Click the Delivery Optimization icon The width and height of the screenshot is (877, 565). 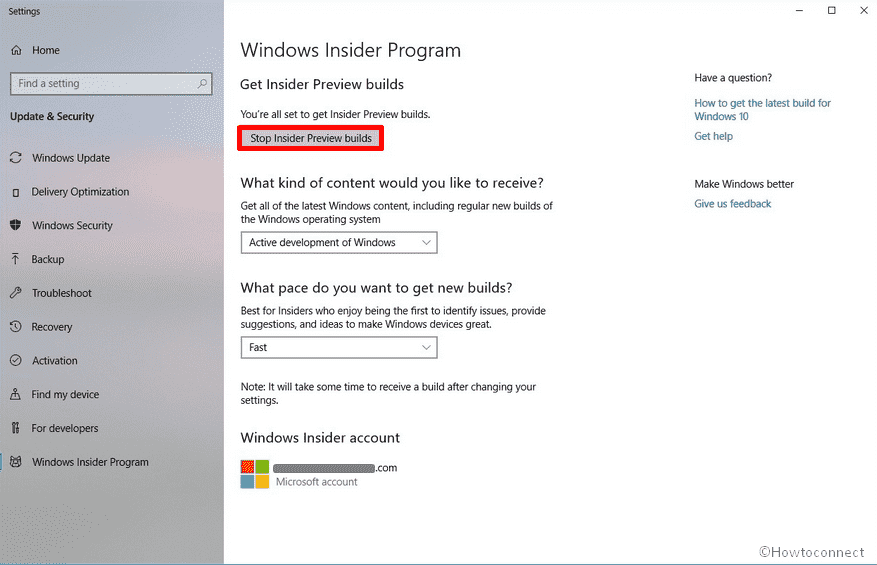coord(16,192)
